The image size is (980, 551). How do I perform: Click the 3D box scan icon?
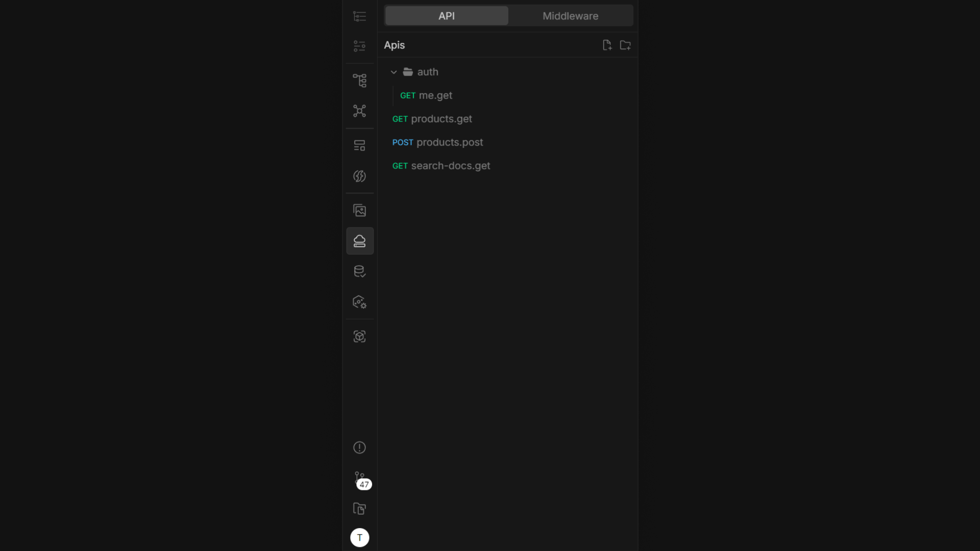tap(360, 337)
